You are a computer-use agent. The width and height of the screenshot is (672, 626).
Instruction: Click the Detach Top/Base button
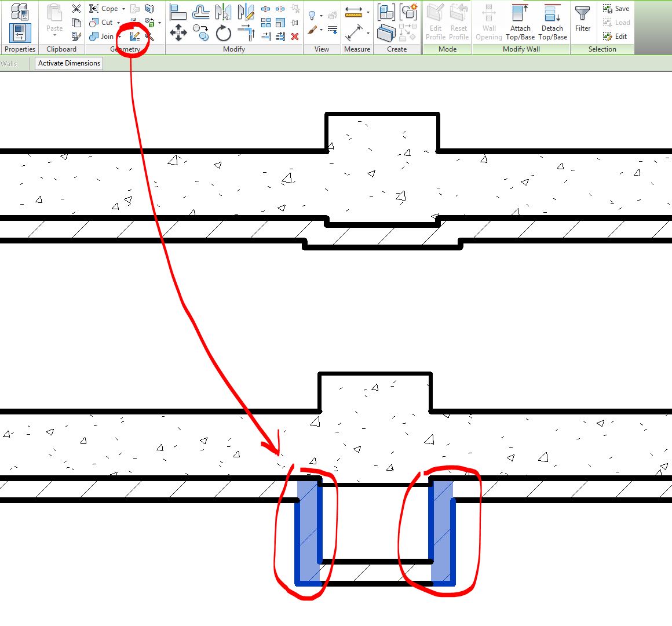coord(553,22)
